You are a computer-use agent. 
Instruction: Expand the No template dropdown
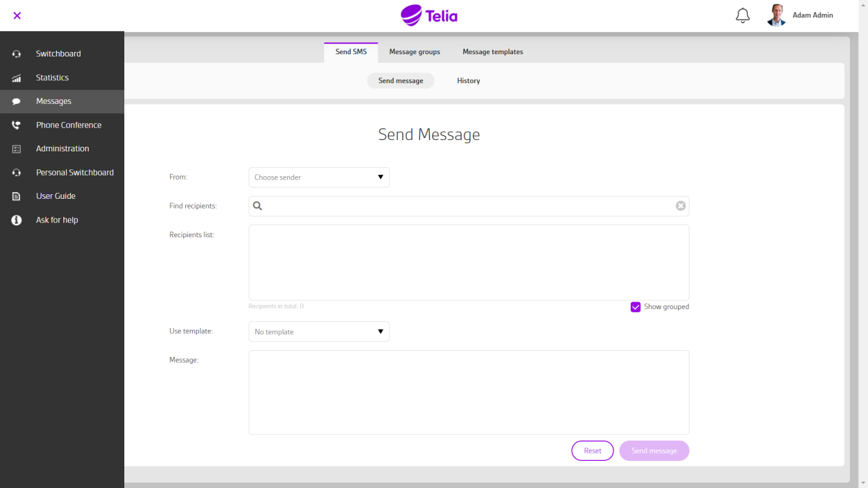[x=319, y=332]
